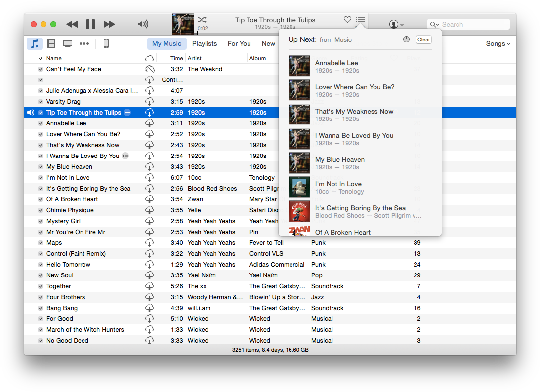The image size is (540, 392).
Task: Open the Songs view dropdown
Action: [498, 44]
